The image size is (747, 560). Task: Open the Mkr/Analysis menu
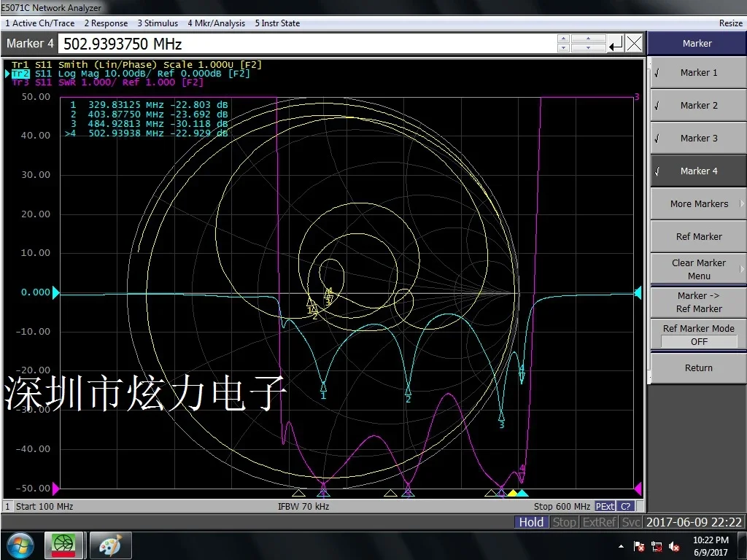tap(217, 23)
